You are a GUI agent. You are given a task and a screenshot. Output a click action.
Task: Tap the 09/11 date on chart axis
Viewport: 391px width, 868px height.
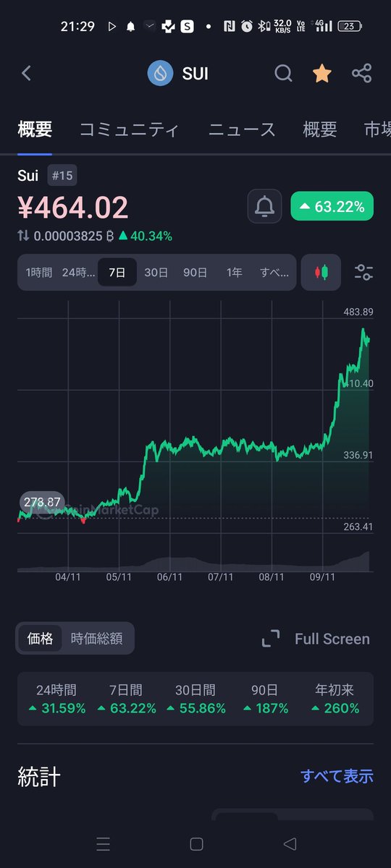pyautogui.click(x=322, y=577)
